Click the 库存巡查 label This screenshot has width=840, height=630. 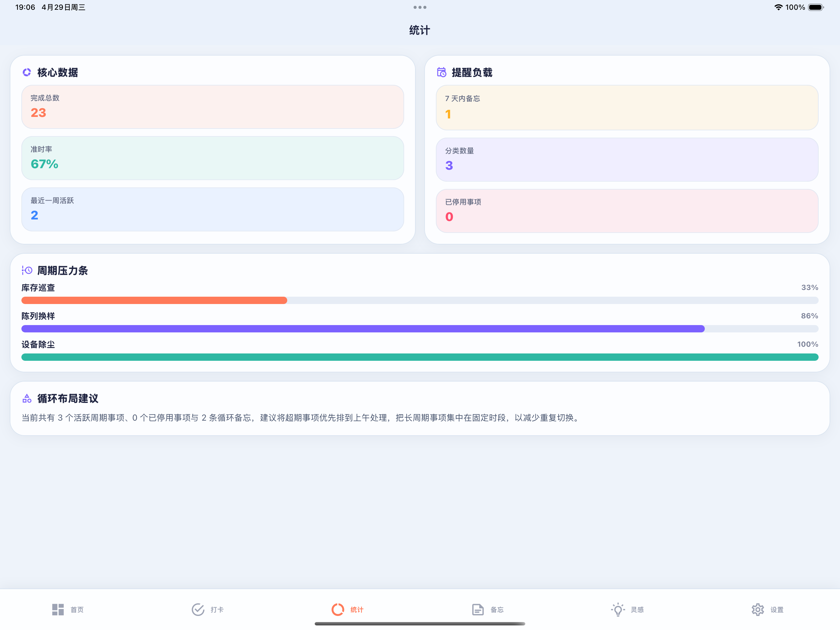point(38,288)
